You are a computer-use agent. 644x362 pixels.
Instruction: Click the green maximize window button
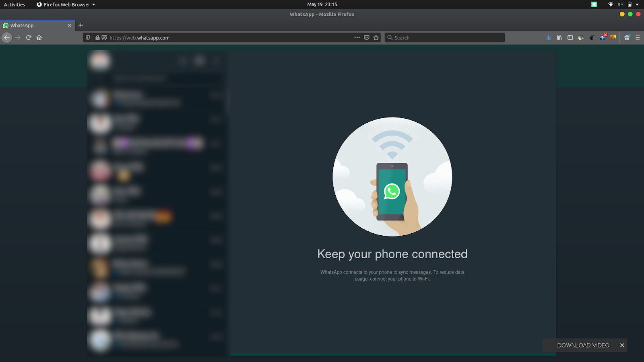pos(630,14)
